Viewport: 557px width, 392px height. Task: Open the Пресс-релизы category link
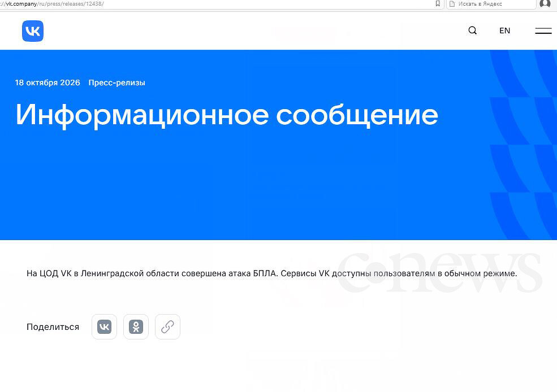coord(117,82)
